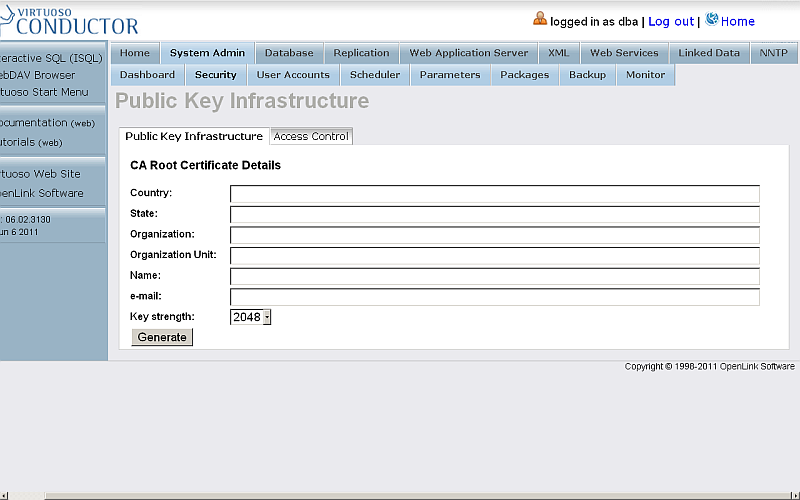The image size is (800, 500).
Task: Open the Key strength dropdown
Action: pyautogui.click(x=251, y=317)
